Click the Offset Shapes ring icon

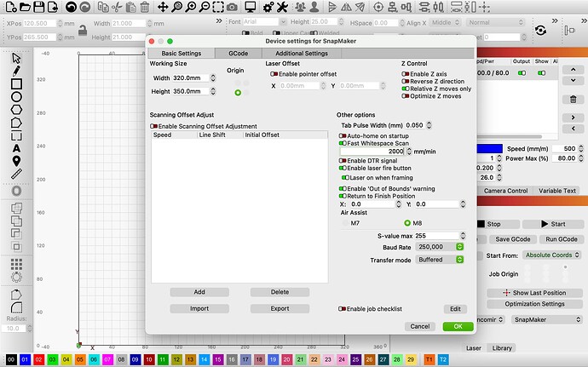click(16, 192)
